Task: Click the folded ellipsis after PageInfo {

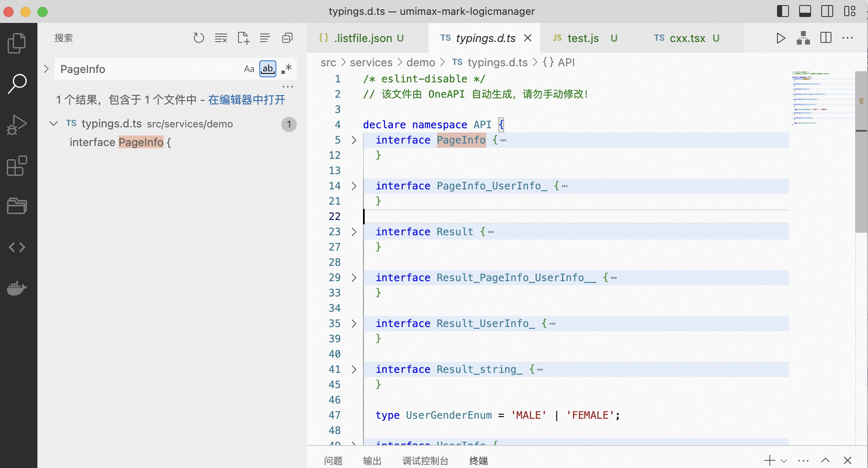Action: click(503, 140)
